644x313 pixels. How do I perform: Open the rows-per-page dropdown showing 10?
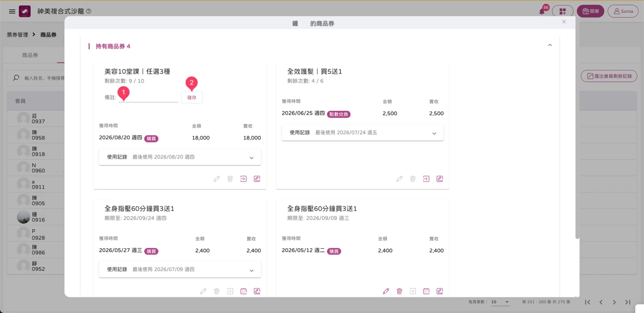500,302
